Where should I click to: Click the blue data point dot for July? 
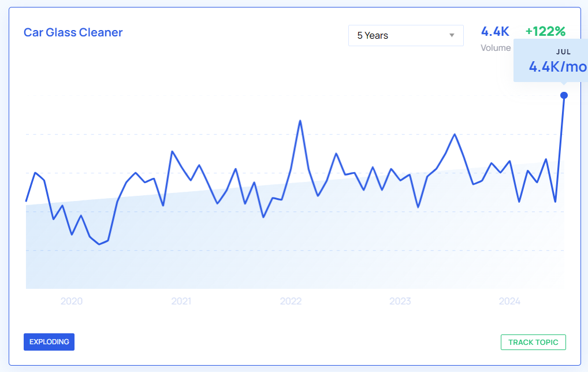click(564, 95)
